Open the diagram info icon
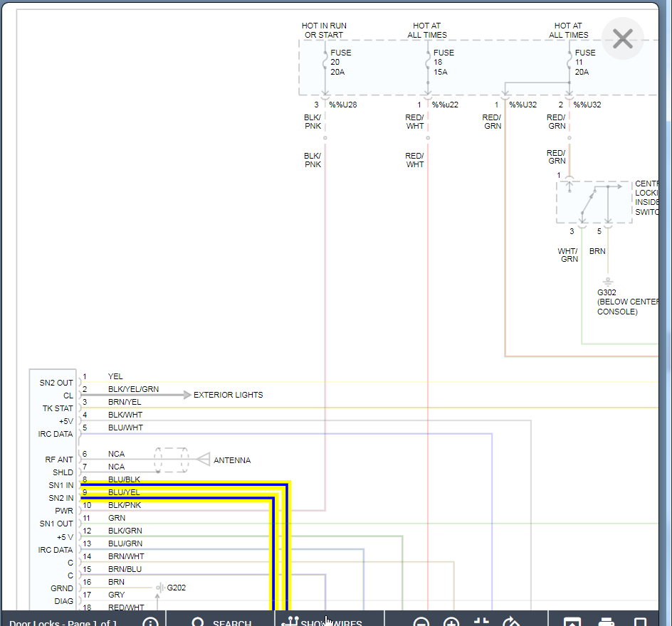The height and width of the screenshot is (626, 672). pyautogui.click(x=150, y=623)
